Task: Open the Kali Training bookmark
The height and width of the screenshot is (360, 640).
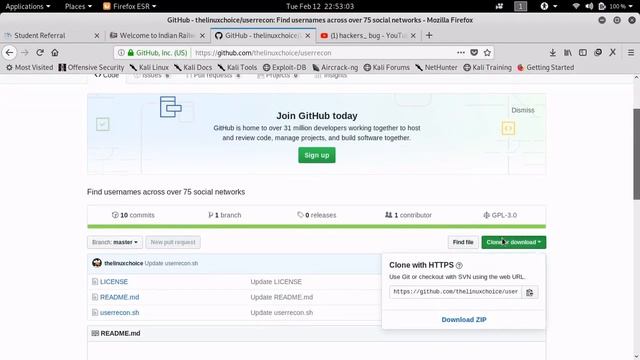Action: coord(487,67)
